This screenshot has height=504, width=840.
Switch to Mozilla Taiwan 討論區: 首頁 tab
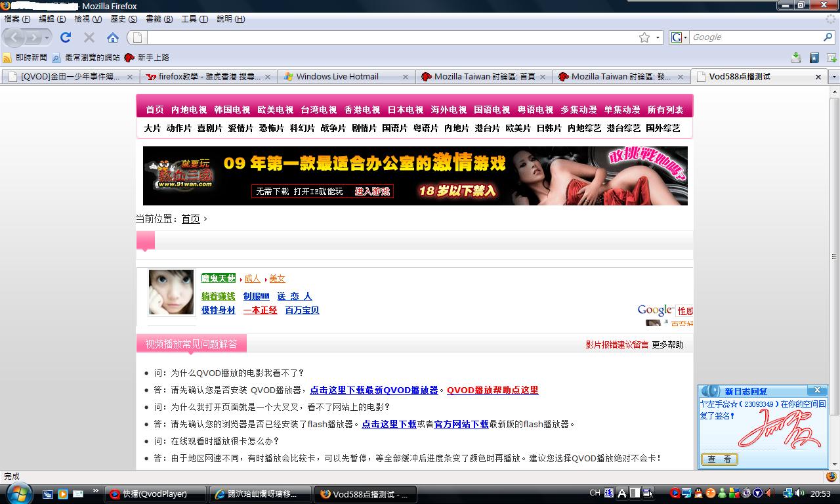coord(483,77)
